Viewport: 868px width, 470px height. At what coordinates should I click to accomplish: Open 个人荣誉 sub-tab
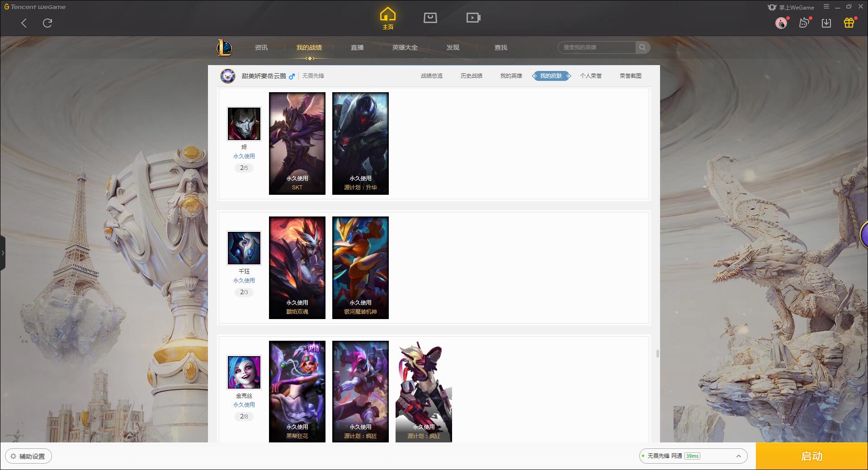pyautogui.click(x=591, y=76)
